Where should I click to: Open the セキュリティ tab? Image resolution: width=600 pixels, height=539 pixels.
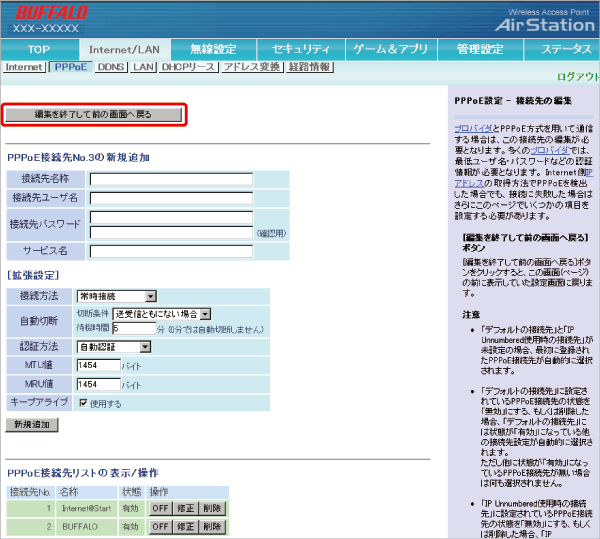[x=299, y=49]
